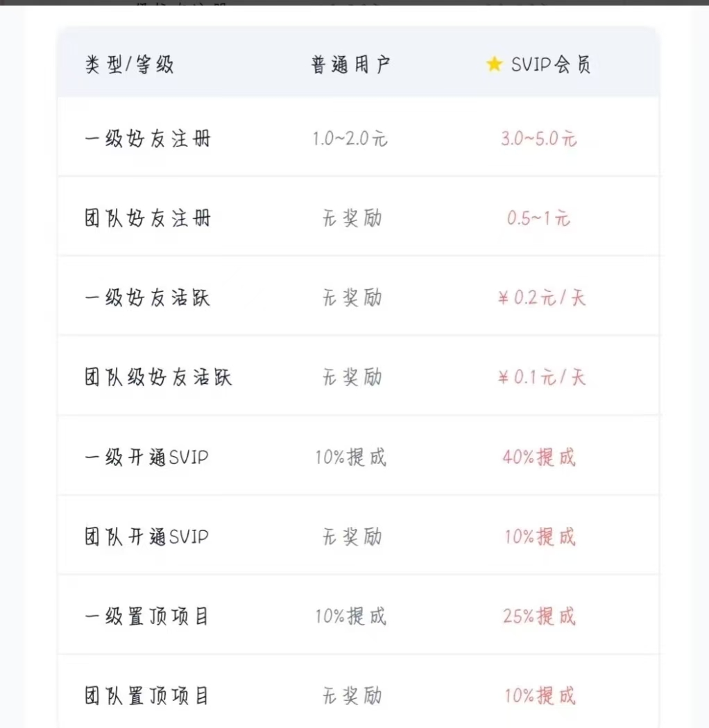Select the 一级置顶项目 row label
This screenshot has width=709, height=728.
[x=146, y=616]
